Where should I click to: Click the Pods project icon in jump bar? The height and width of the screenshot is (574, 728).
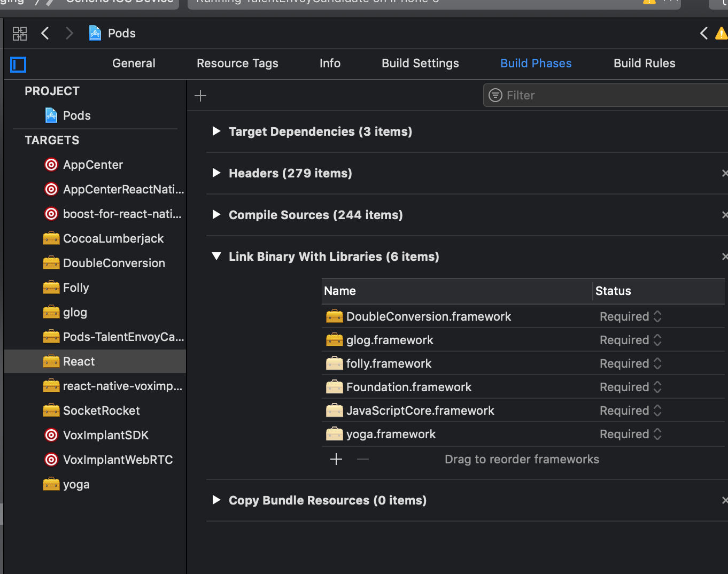tap(95, 33)
